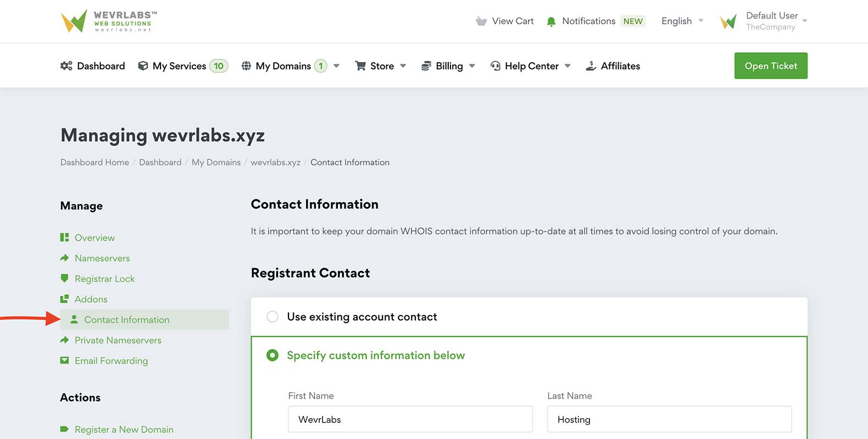Image resolution: width=868 pixels, height=439 pixels.
Task: Open Private Nameservers sidebar link
Action: 118,340
